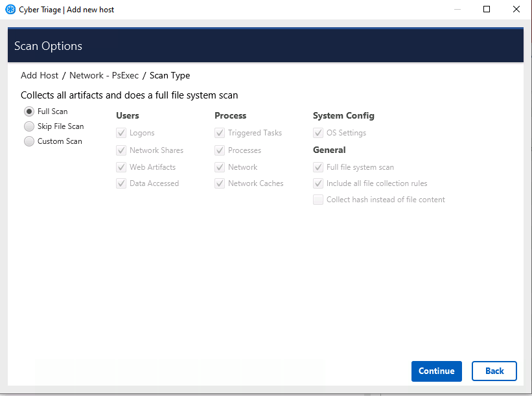Toggle Include all file collection rules checkbox
This screenshot has height=396, width=532.
pos(318,183)
